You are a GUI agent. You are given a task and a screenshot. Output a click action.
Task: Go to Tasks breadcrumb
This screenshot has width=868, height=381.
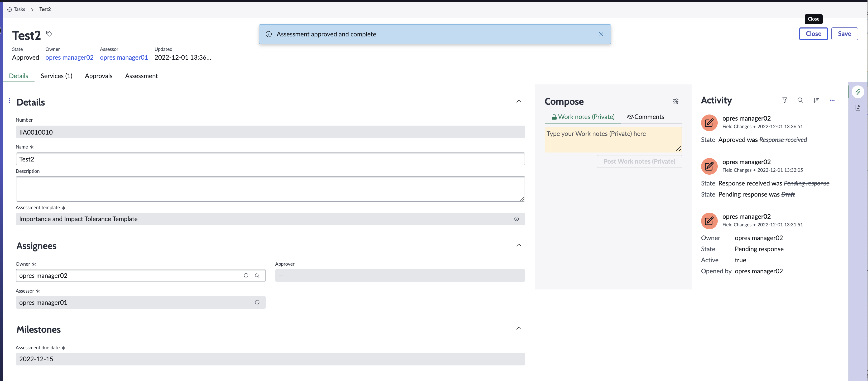click(19, 9)
